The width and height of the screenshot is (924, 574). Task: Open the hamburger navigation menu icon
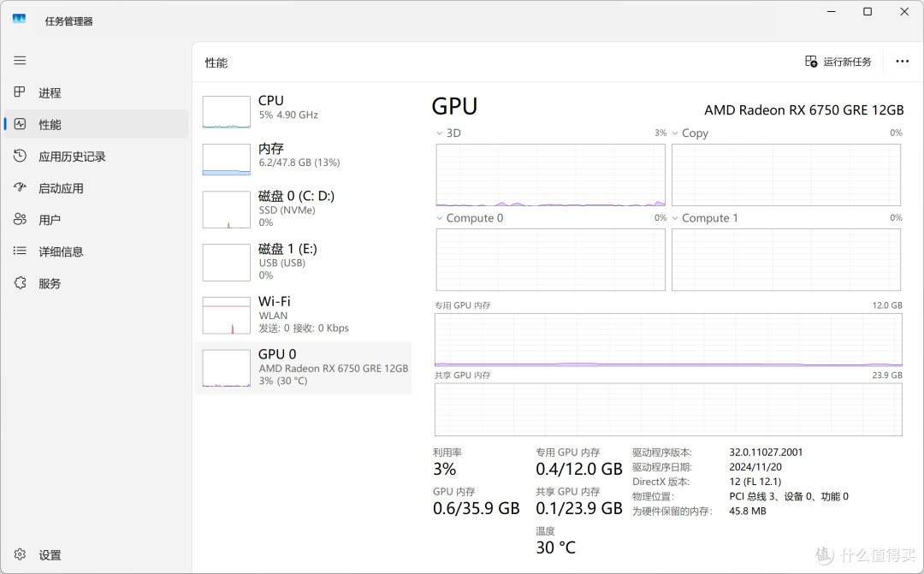pos(20,60)
